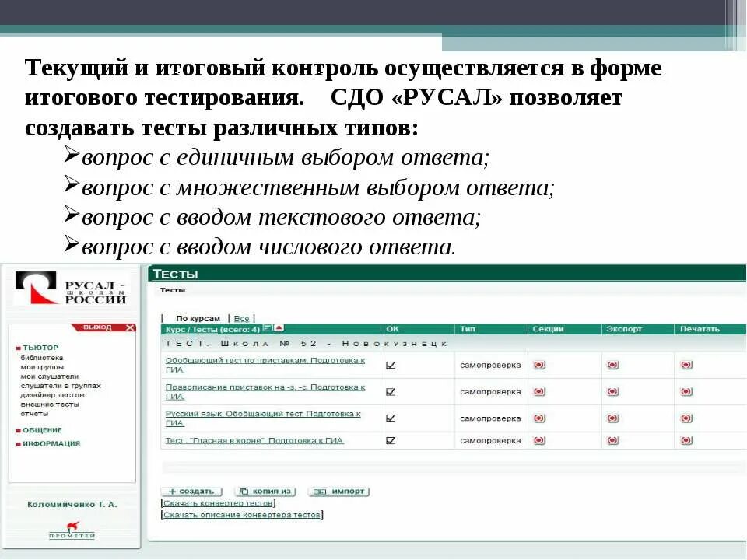This screenshot has height=560, width=747.
Task: Open мои группы in sidebar menu
Action: (x=42, y=367)
